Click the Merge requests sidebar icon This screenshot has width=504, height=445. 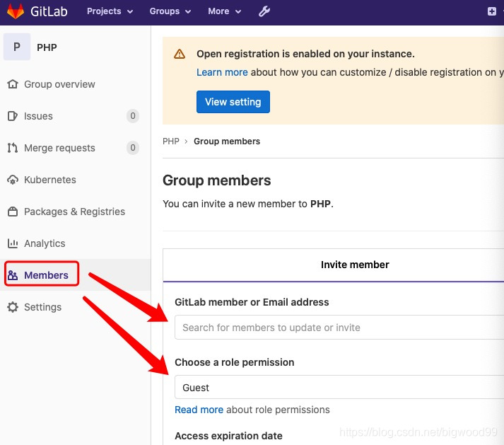[x=13, y=148]
